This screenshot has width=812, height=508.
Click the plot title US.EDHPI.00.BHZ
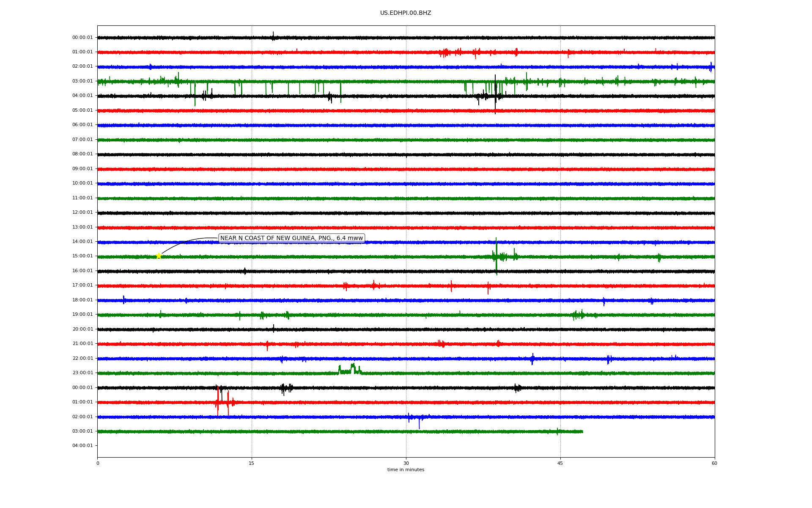point(406,13)
